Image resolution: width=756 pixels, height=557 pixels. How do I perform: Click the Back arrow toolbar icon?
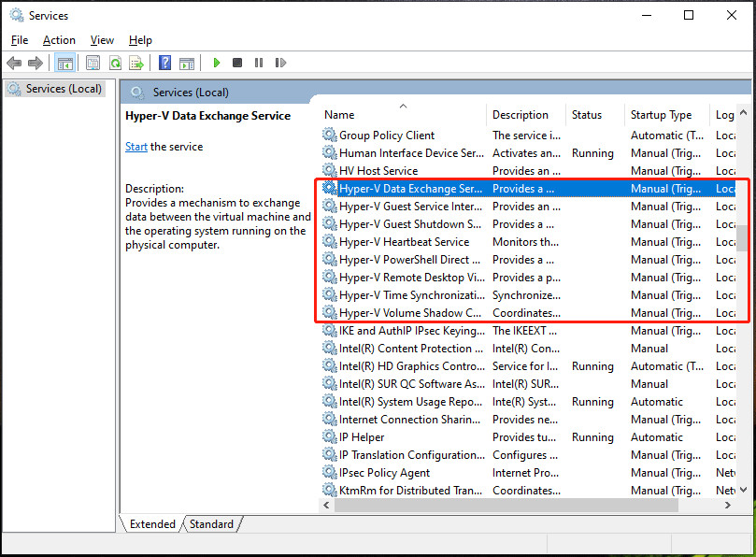(14, 63)
